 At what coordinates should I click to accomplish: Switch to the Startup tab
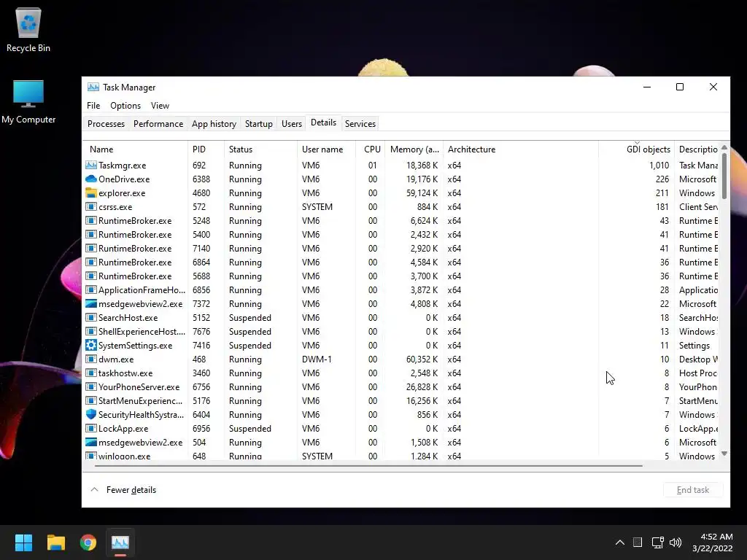coord(259,124)
